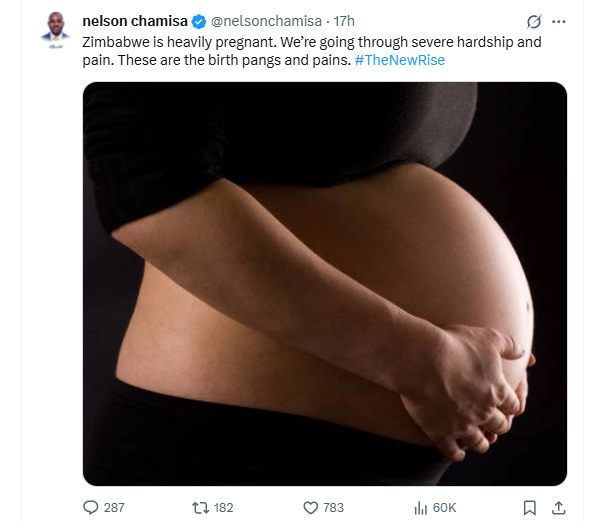
Task: Click the nelson chamisa display name
Action: tap(135, 21)
